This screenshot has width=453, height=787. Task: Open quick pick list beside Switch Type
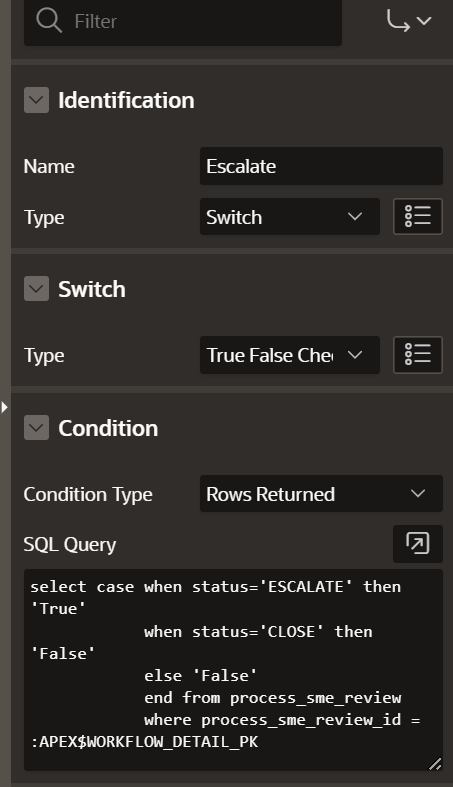(417, 355)
